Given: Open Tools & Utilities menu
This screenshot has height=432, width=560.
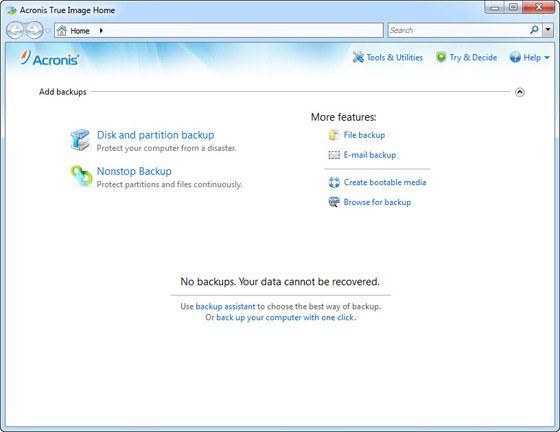Looking at the screenshot, I should [x=395, y=57].
